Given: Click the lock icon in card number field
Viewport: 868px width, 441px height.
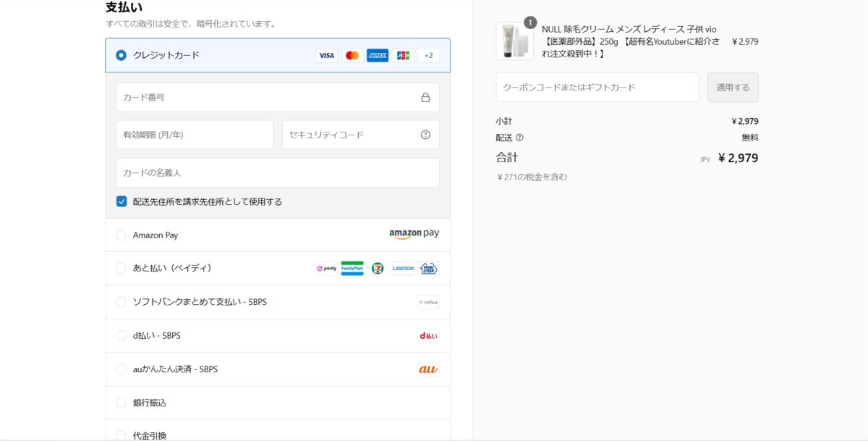Looking at the screenshot, I should click(x=425, y=98).
